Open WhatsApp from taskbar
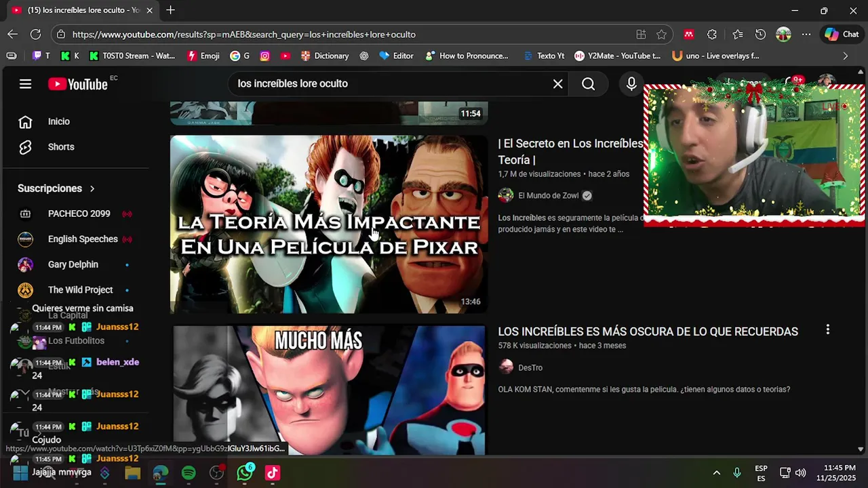Viewport: 868px width, 488px height. point(245,472)
